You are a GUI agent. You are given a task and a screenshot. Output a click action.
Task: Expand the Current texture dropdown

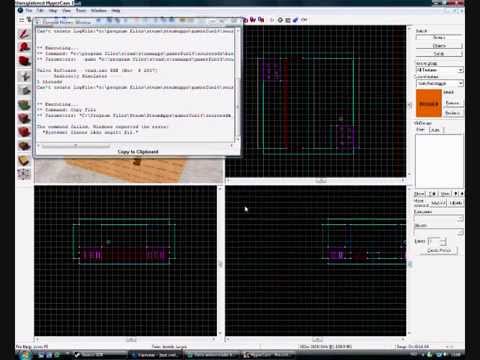pos(460,83)
